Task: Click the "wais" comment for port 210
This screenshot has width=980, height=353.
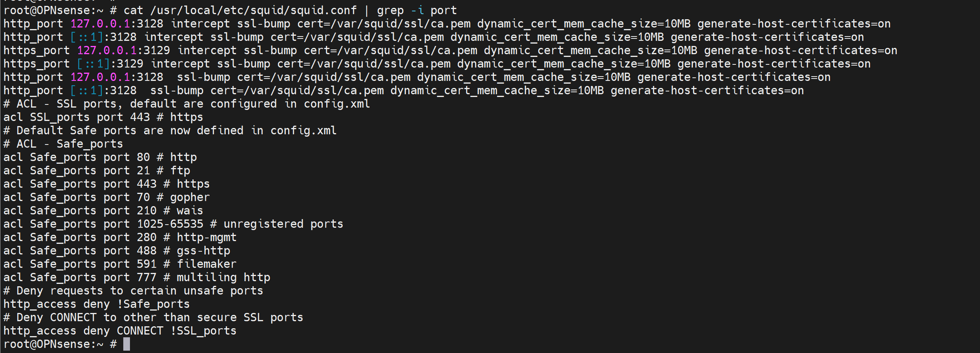Action: 190,211
